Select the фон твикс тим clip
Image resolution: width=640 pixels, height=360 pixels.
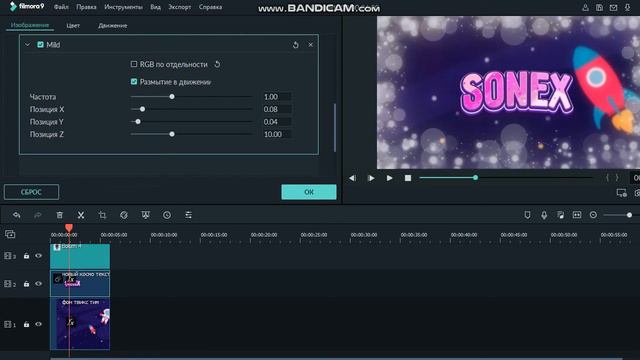point(80,324)
